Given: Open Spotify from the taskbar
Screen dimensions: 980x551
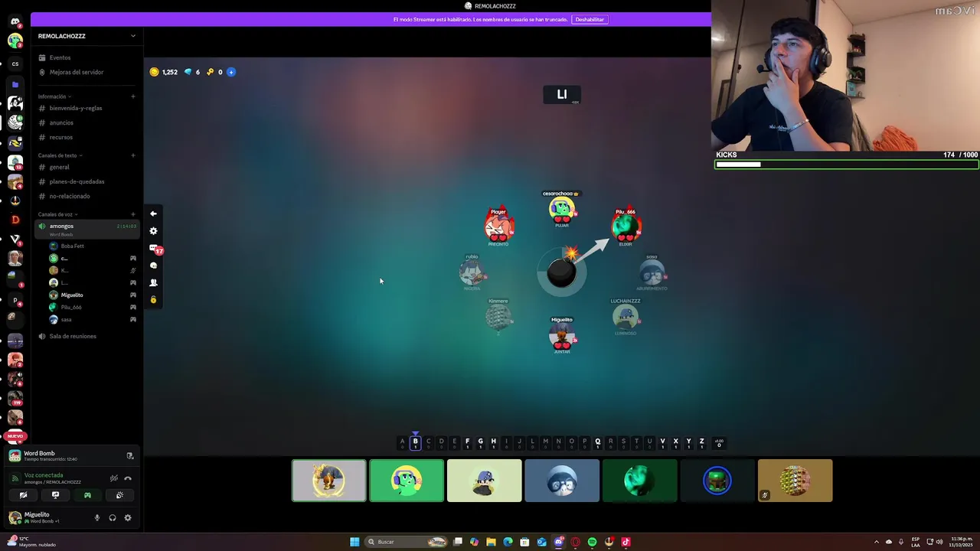Looking at the screenshot, I should coord(592,542).
